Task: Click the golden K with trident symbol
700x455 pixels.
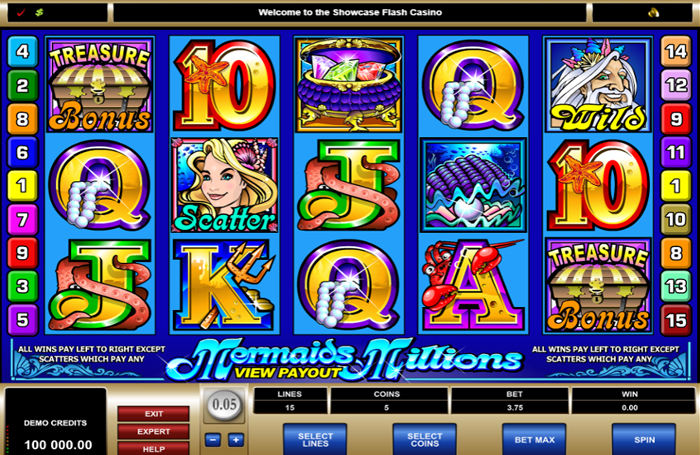Action: tap(225, 285)
